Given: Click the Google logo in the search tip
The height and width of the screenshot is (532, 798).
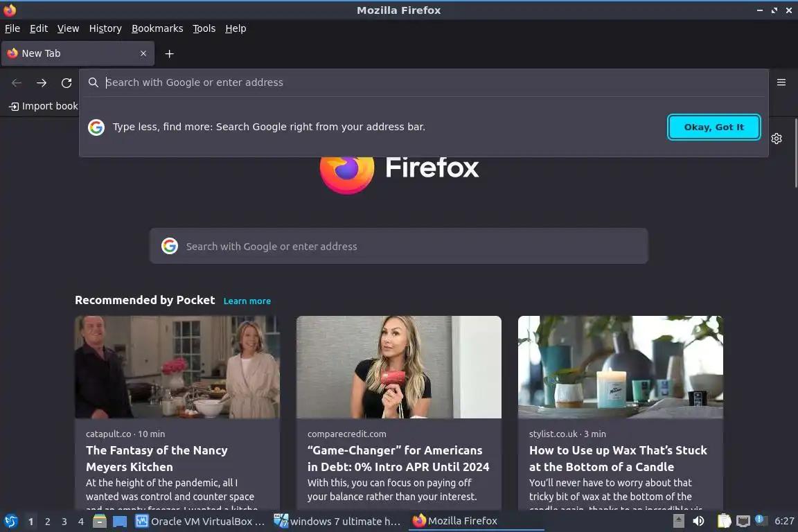Looking at the screenshot, I should pyautogui.click(x=96, y=127).
